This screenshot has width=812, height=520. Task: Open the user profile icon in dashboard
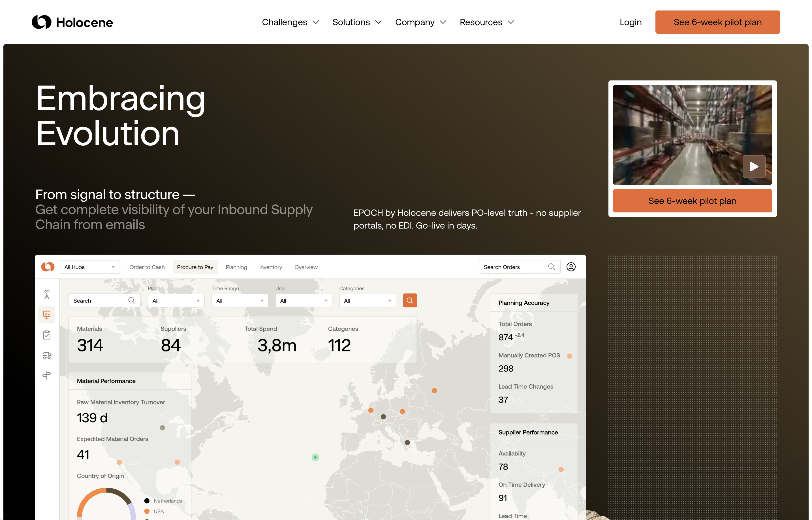pos(571,267)
